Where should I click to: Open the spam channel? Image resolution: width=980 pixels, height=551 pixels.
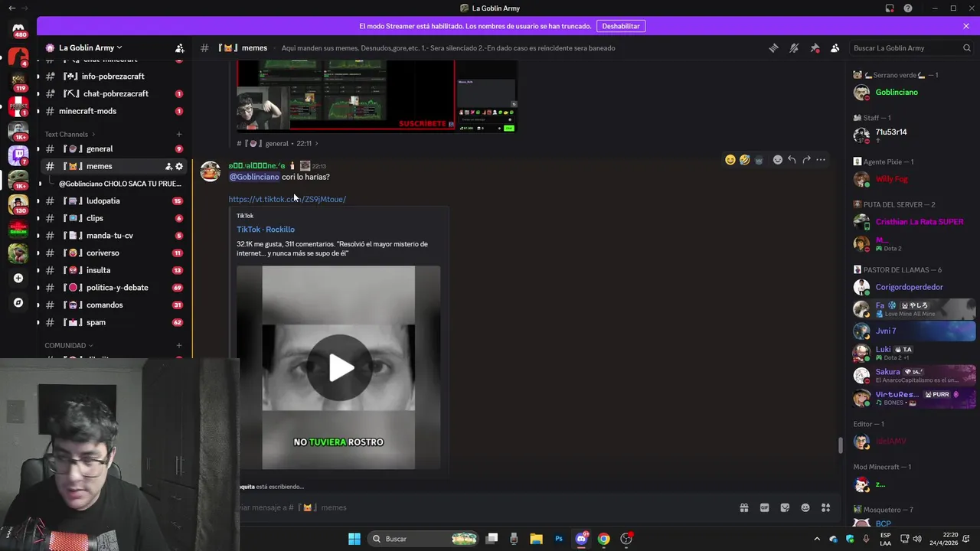coord(115,322)
